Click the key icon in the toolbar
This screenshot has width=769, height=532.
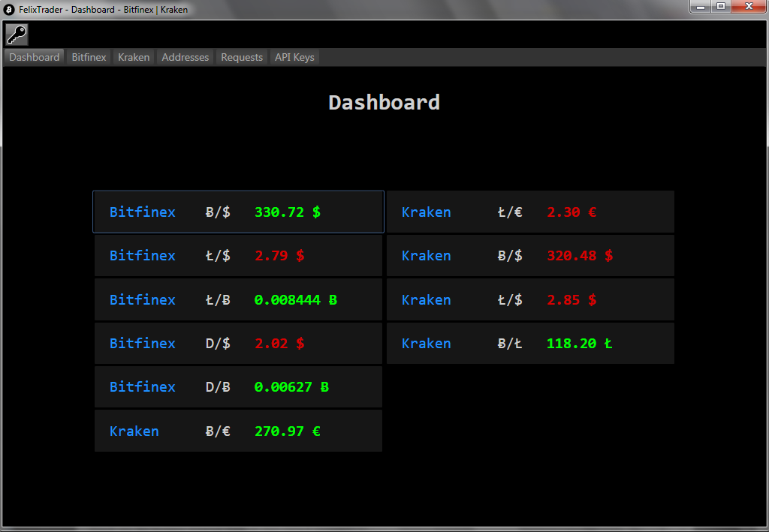[17, 35]
